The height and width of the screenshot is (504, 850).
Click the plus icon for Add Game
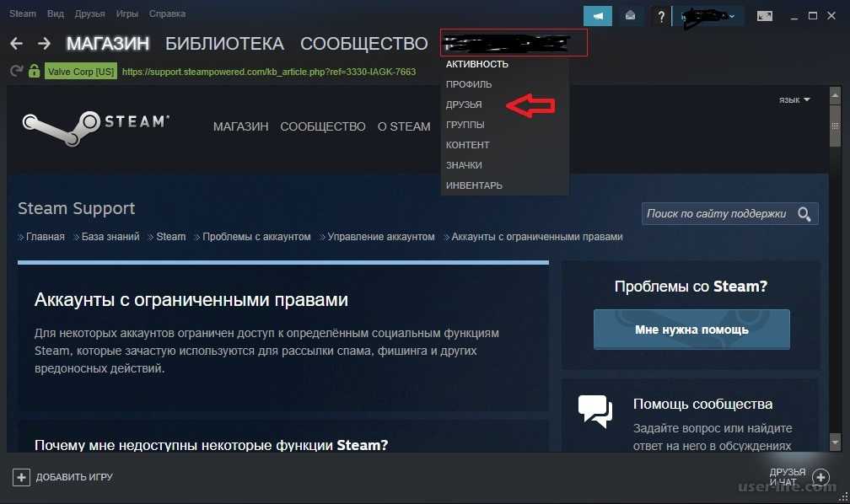pos(21,477)
